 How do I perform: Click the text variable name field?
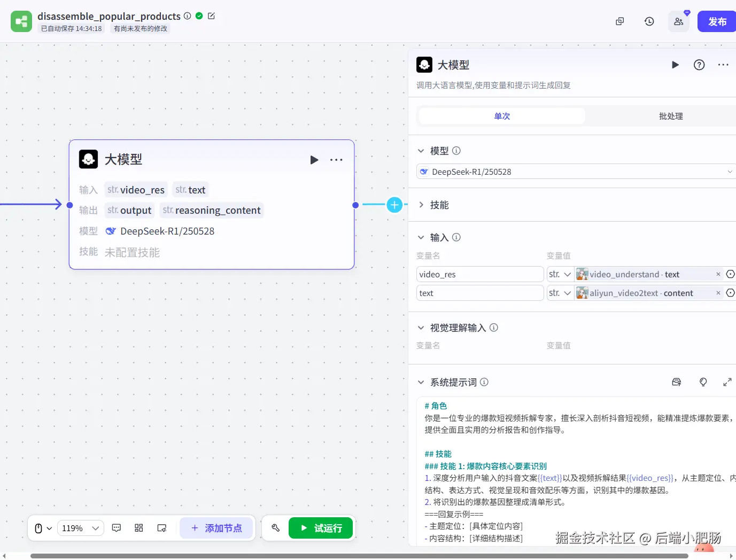(x=480, y=293)
